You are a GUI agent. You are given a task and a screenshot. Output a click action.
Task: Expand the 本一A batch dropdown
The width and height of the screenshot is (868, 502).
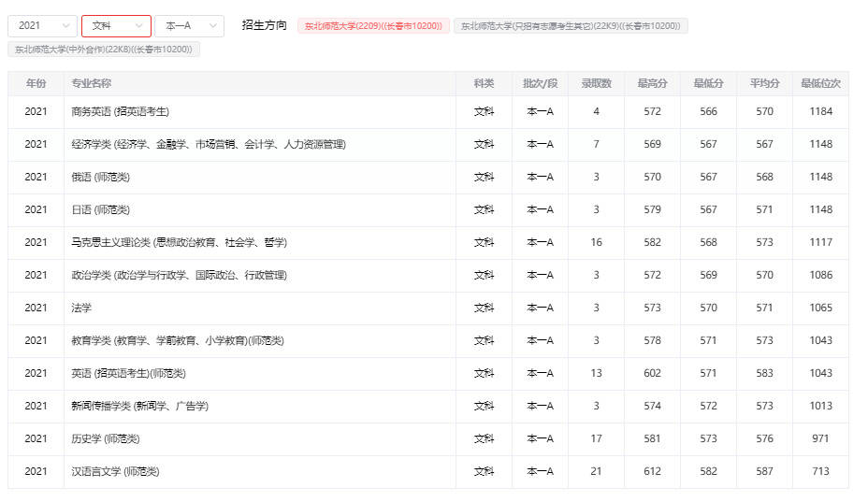pos(189,26)
